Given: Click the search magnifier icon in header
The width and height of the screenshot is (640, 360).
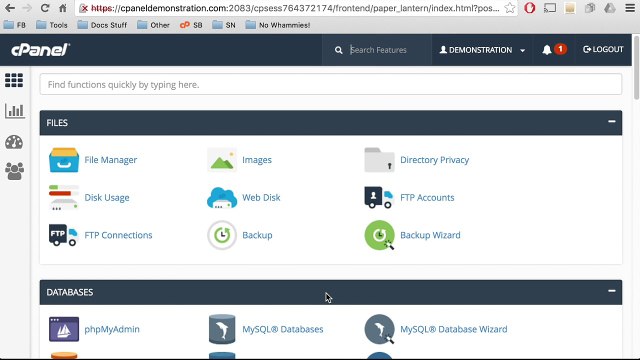Looking at the screenshot, I should [x=338, y=50].
